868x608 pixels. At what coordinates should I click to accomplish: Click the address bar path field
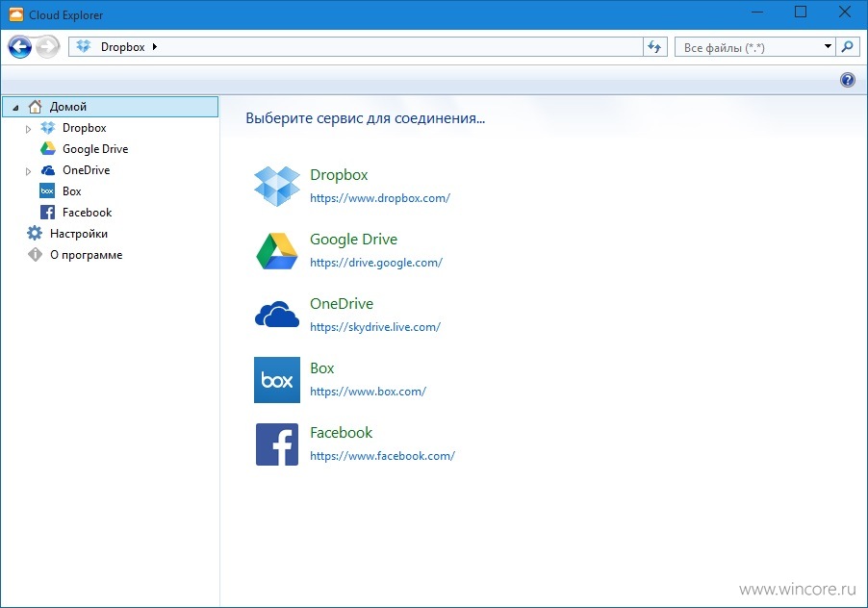(x=355, y=47)
